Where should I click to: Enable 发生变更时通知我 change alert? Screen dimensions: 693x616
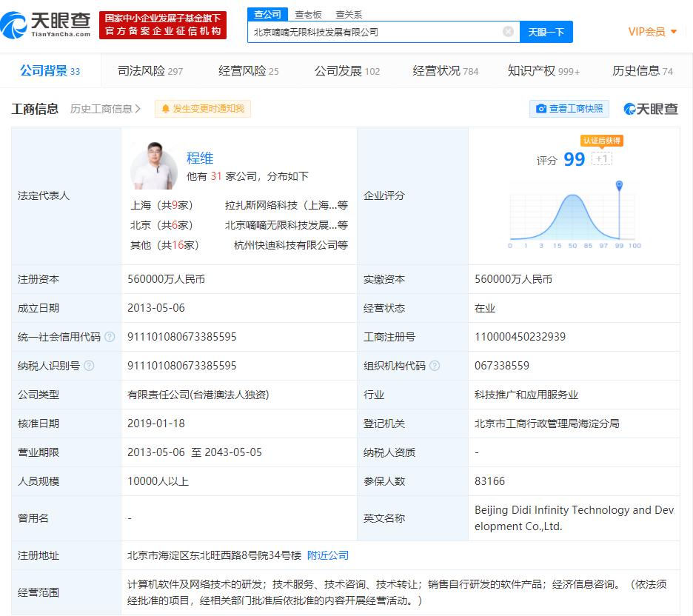(x=203, y=109)
